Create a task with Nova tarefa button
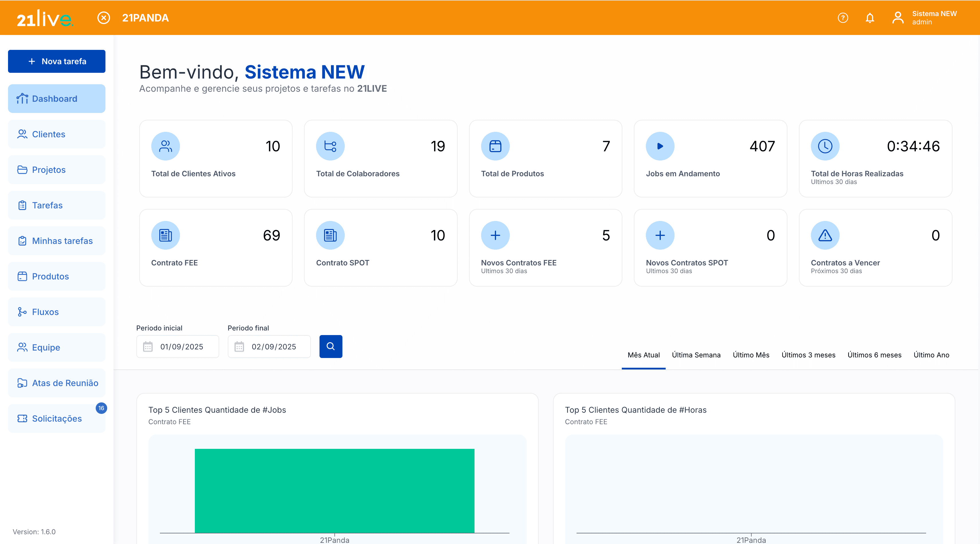This screenshot has height=544, width=980. (x=56, y=61)
